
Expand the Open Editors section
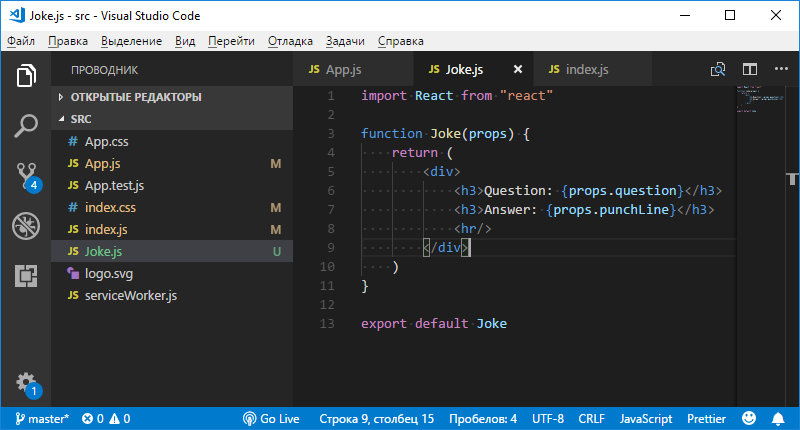[135, 97]
